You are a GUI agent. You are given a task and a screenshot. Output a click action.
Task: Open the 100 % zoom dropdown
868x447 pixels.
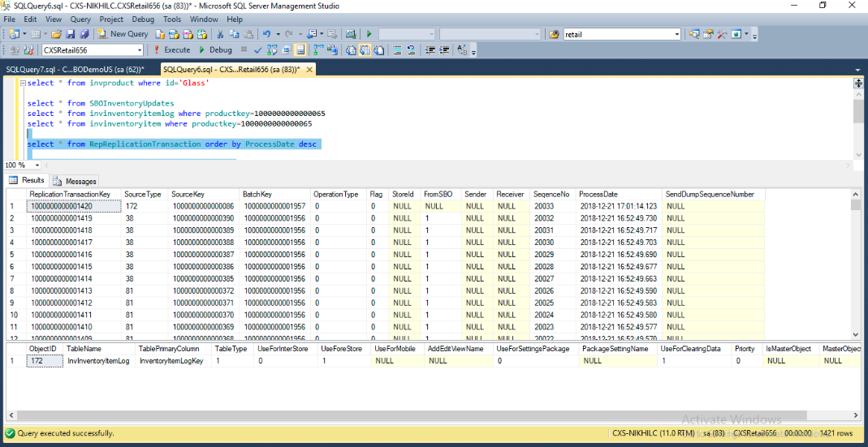[37, 165]
